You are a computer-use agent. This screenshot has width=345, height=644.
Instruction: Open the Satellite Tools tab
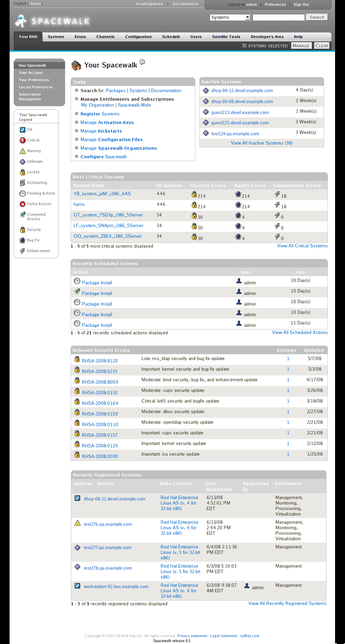click(226, 37)
